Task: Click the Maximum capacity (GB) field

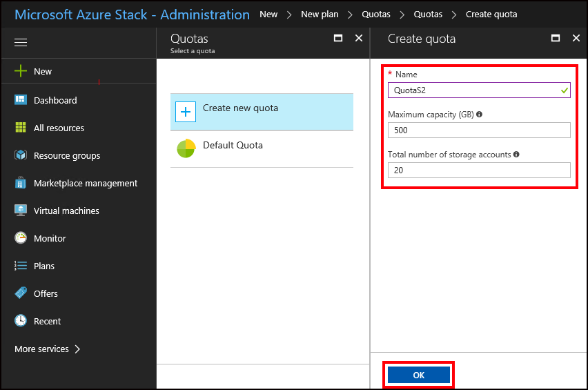Action: coord(479,130)
